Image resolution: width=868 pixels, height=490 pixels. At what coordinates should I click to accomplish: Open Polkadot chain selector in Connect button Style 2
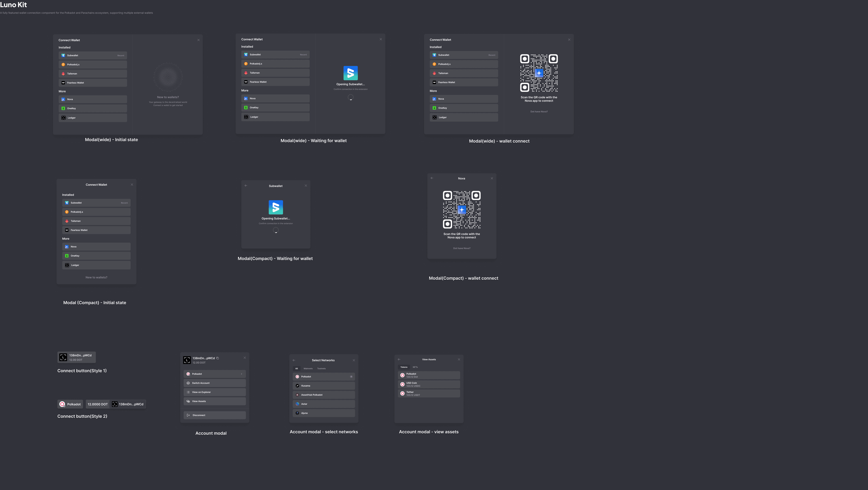71,404
